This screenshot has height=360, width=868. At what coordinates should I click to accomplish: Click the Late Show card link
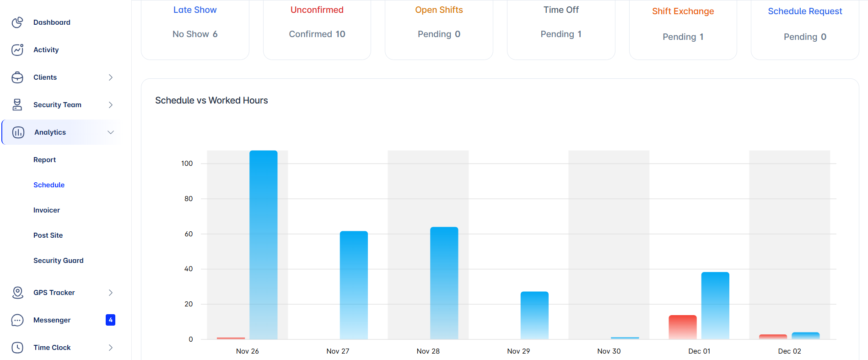(x=195, y=10)
